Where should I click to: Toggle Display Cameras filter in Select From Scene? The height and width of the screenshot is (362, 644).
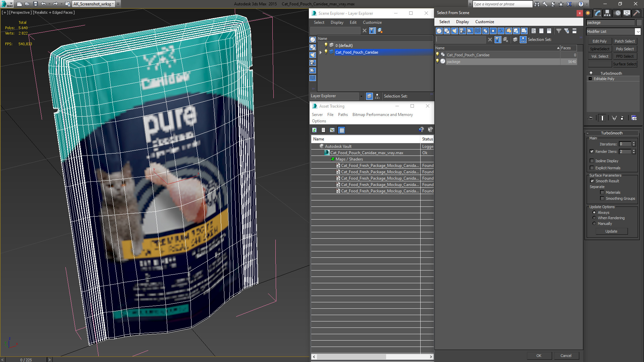(462, 31)
